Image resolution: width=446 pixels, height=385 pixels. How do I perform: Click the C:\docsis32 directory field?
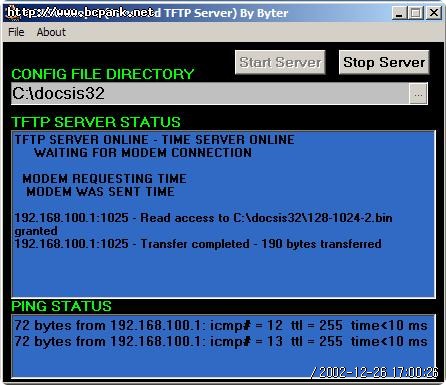(210, 94)
